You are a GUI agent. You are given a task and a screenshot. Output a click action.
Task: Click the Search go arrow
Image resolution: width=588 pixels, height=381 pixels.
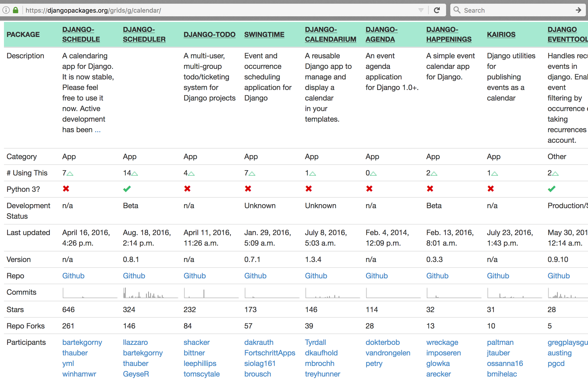[578, 10]
